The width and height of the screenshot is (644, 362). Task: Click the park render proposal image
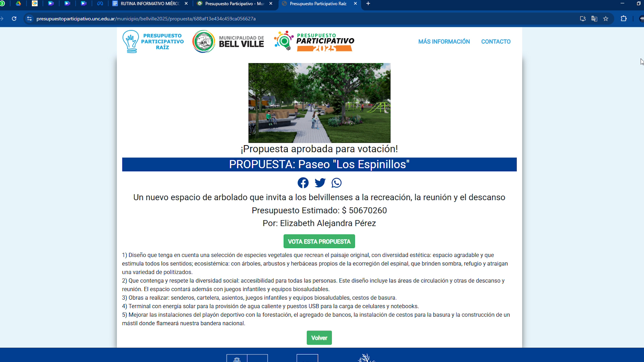(x=319, y=103)
